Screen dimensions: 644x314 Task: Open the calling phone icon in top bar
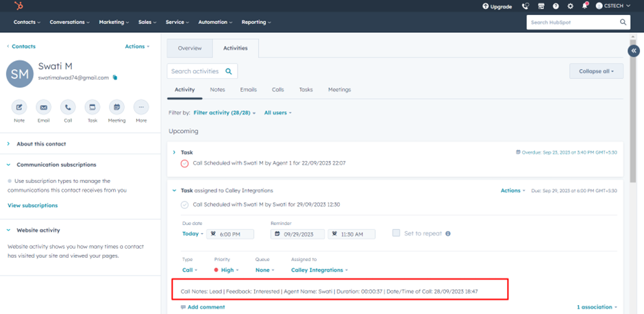click(525, 6)
